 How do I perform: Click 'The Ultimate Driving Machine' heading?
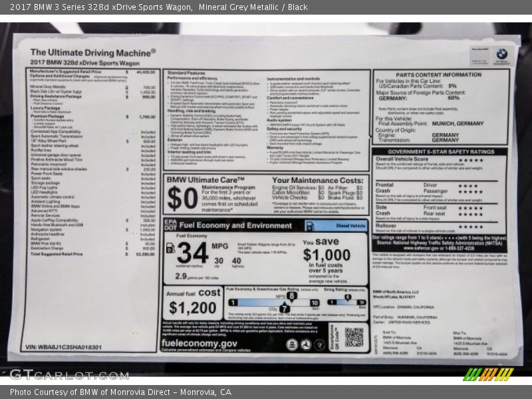pos(93,53)
